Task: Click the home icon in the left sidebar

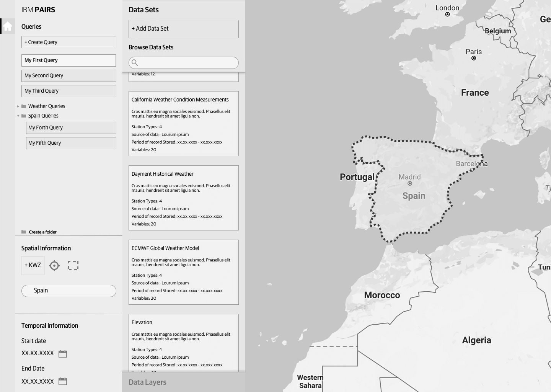Action: (7, 26)
